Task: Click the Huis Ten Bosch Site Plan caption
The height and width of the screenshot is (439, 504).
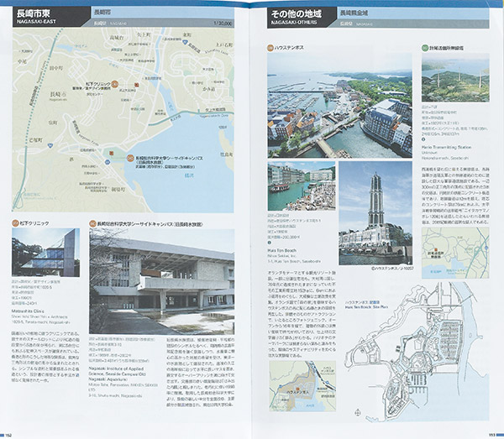Action: click(x=366, y=307)
